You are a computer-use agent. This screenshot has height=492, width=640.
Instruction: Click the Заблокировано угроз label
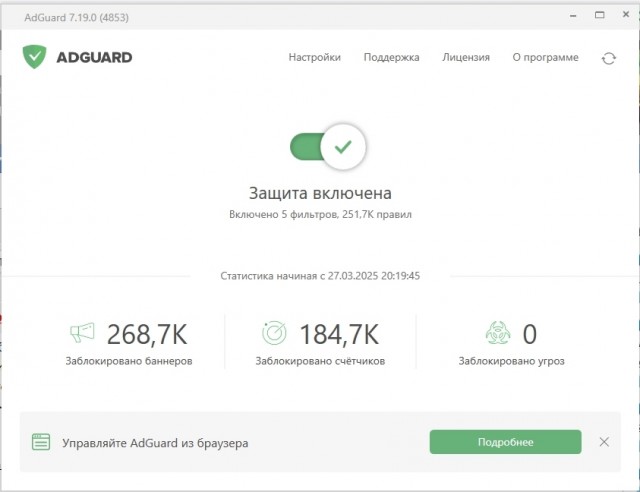click(511, 361)
